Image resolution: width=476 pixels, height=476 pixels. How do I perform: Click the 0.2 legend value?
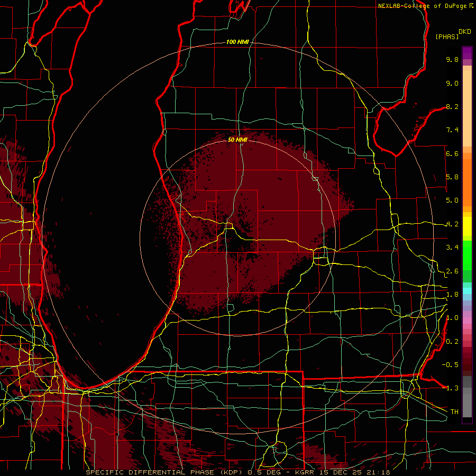tap(452, 342)
